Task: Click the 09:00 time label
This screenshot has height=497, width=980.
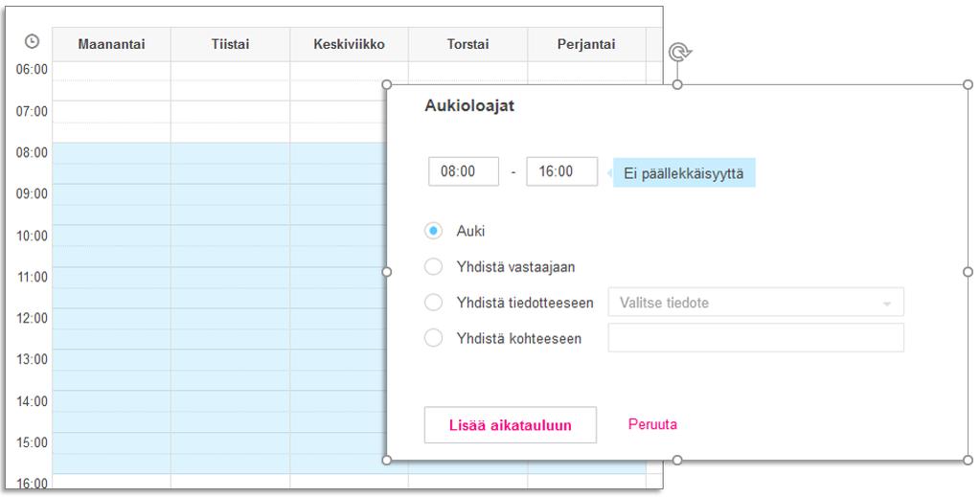Action: (x=32, y=193)
